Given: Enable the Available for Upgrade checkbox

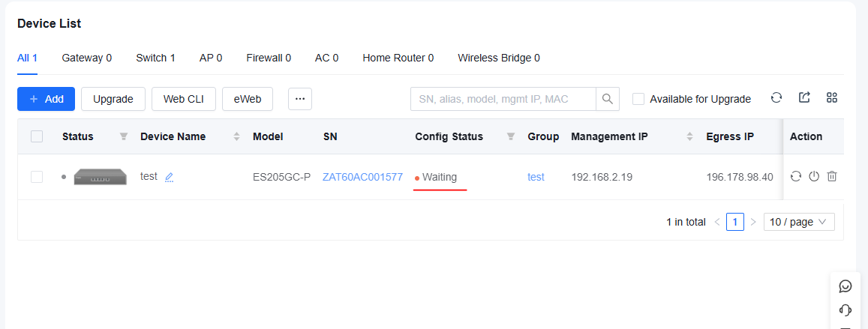Looking at the screenshot, I should click(638, 99).
